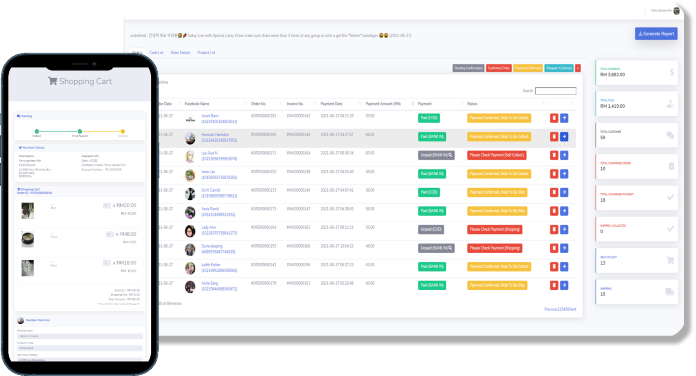Sort table by Facebook Name column

[x=197, y=104]
